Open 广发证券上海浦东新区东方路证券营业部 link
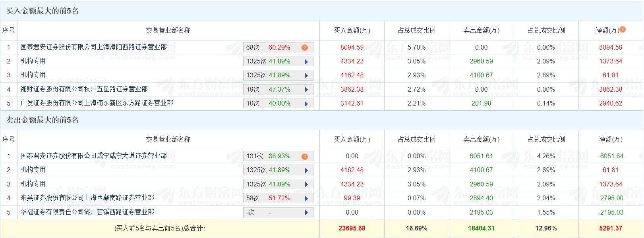 click(x=97, y=103)
